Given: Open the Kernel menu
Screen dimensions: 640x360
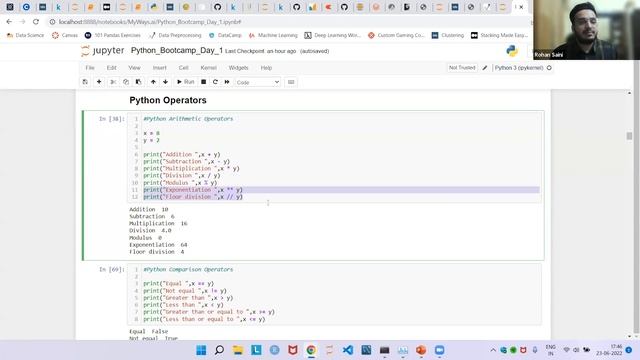Looking at the screenshot, I should click(208, 68).
